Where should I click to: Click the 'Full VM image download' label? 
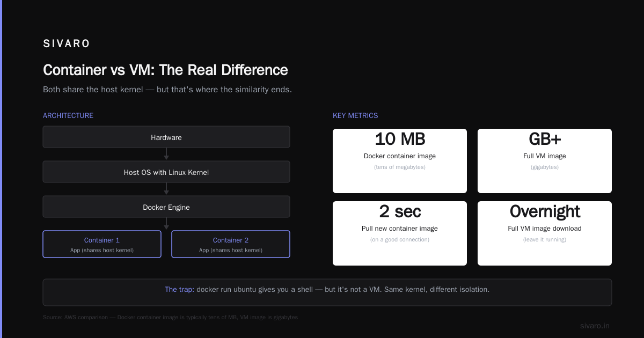(x=545, y=229)
